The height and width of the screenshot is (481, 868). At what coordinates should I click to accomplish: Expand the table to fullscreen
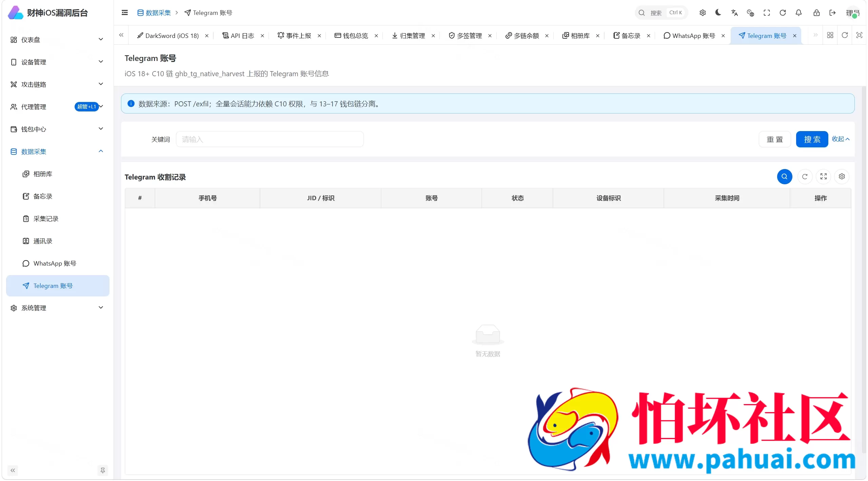823,176
